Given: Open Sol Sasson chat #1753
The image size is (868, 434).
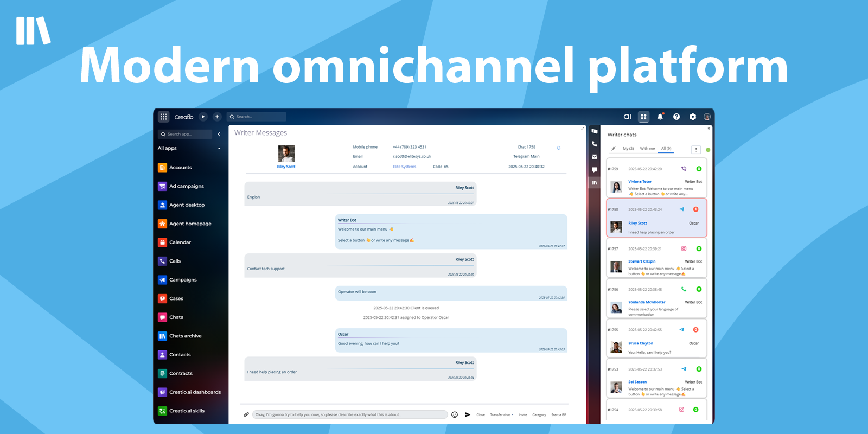Looking at the screenshot, I should 656,378.
